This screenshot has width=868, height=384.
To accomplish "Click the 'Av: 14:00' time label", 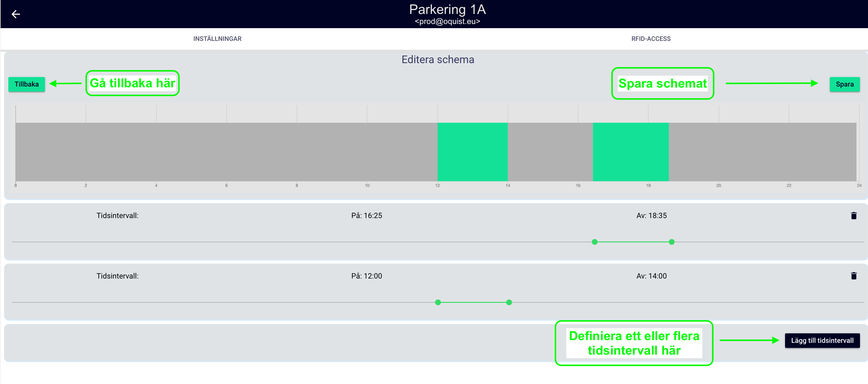I will [651, 276].
